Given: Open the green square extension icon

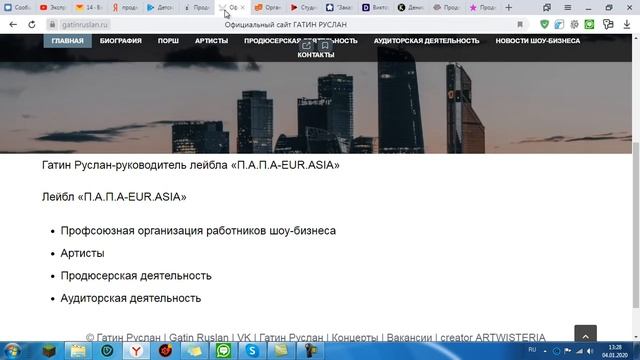Looking at the screenshot, I should tap(589, 24).
